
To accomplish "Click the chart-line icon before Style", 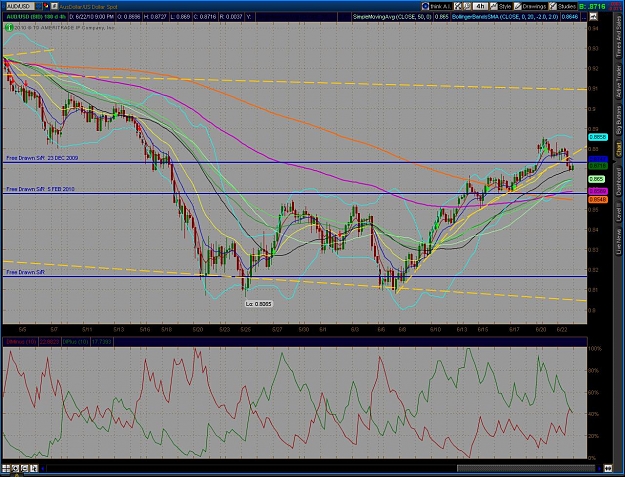I will 494,6.
